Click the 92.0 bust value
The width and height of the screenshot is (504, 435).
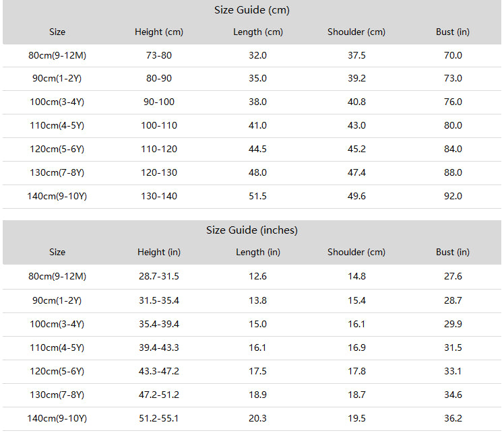(x=453, y=196)
